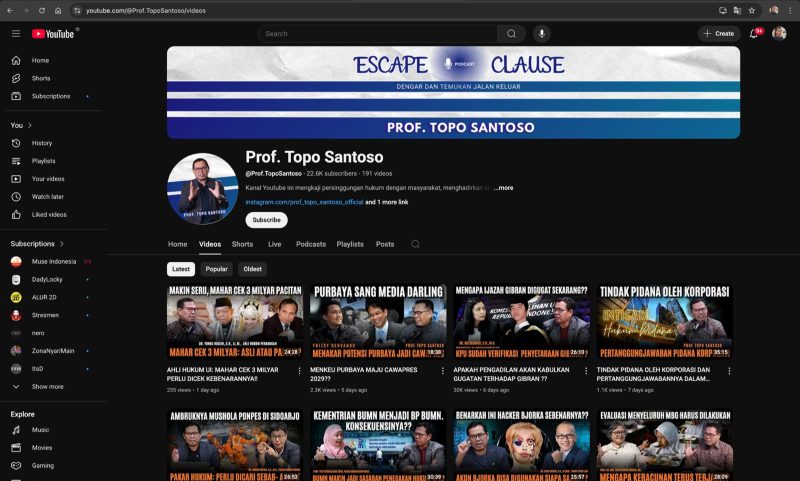Open the instagram.com channel link
This screenshot has width=800, height=481.
pyautogui.click(x=304, y=202)
